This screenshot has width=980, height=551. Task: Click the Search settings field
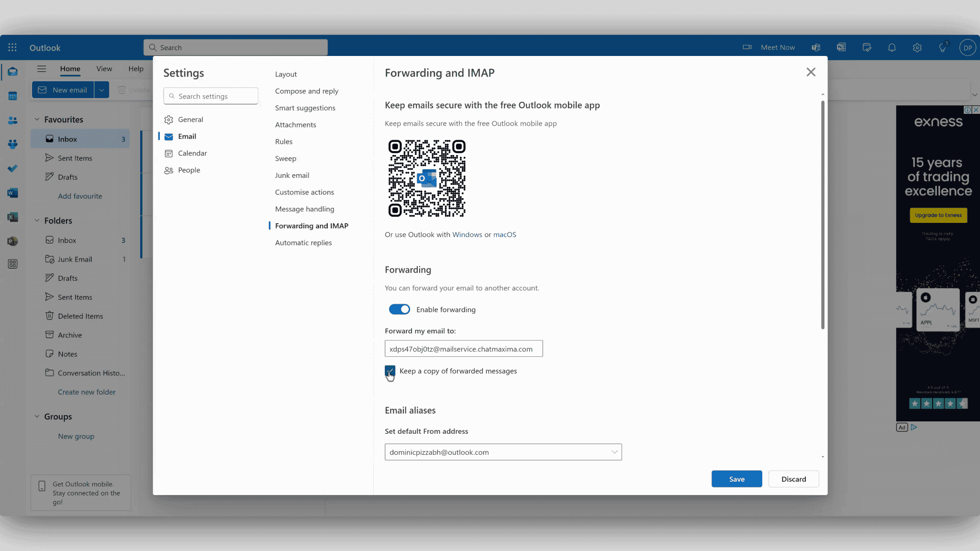tap(211, 96)
